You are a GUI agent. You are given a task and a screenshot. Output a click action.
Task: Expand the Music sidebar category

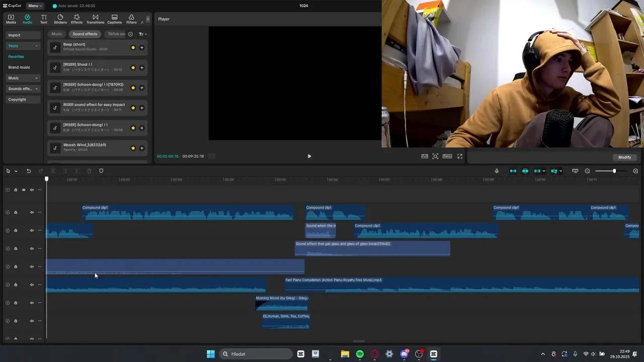(23, 78)
